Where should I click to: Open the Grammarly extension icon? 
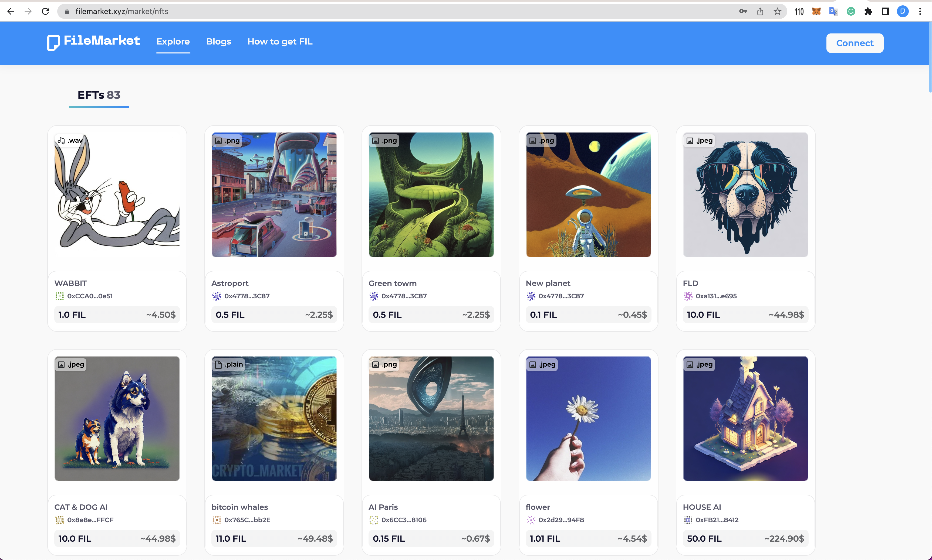[851, 12]
